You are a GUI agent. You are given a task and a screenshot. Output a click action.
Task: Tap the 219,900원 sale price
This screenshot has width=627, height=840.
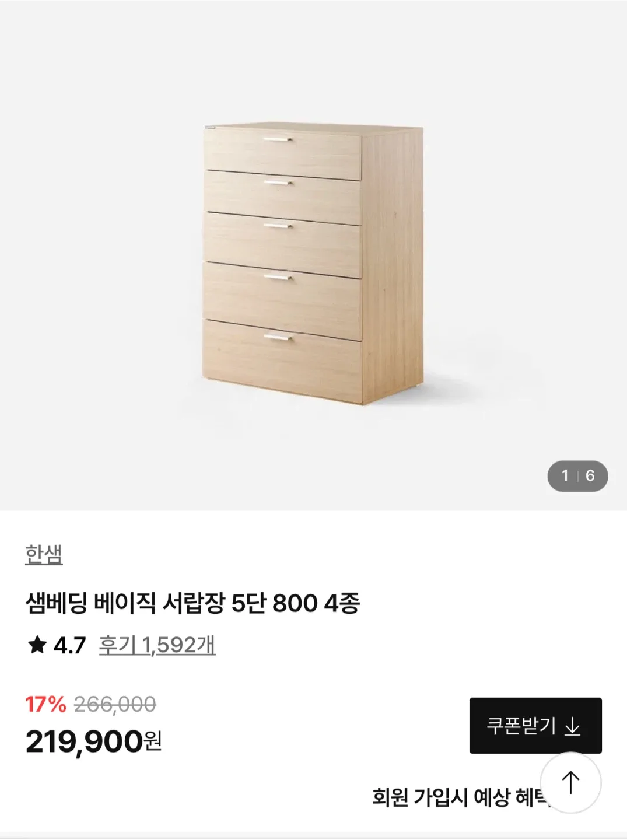[x=93, y=741]
